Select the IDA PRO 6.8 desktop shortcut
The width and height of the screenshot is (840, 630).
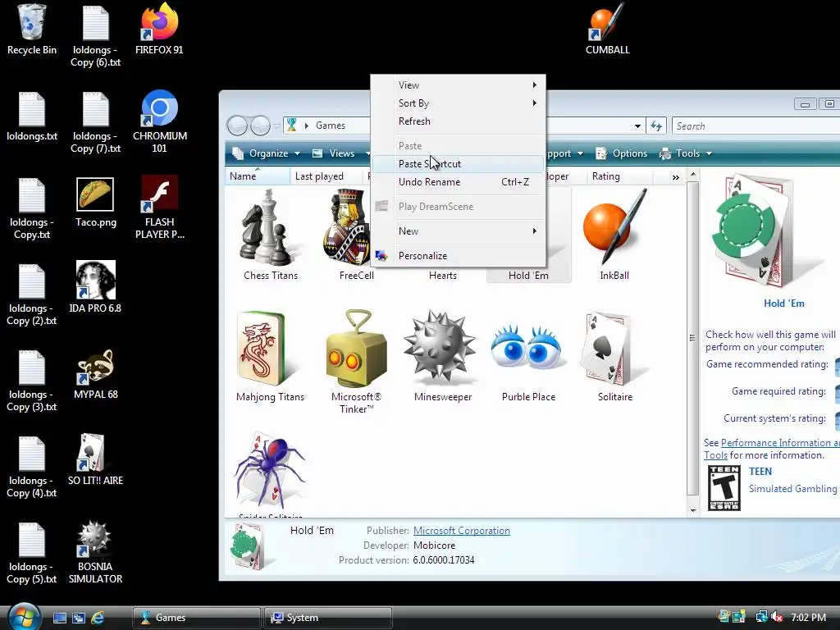pos(95,286)
